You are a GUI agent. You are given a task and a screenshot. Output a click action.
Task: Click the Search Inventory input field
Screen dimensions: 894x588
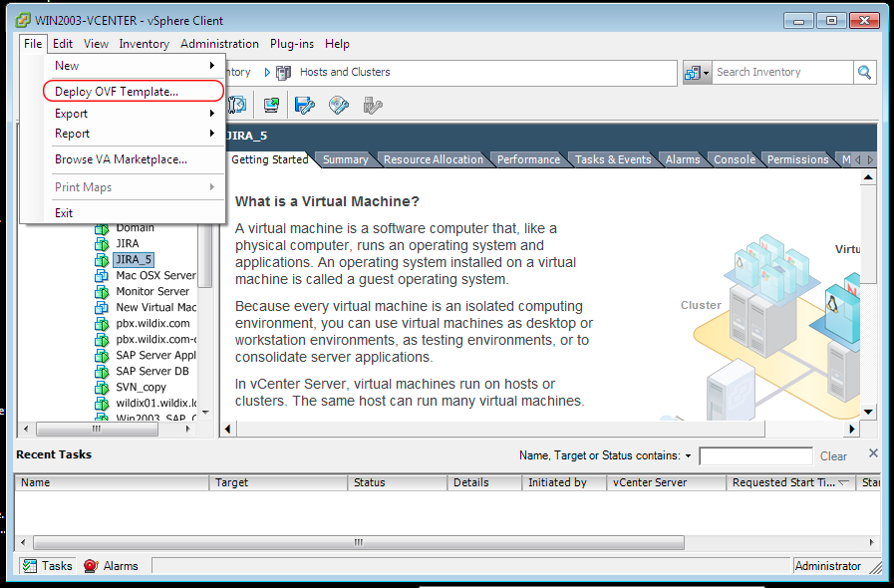[782, 73]
